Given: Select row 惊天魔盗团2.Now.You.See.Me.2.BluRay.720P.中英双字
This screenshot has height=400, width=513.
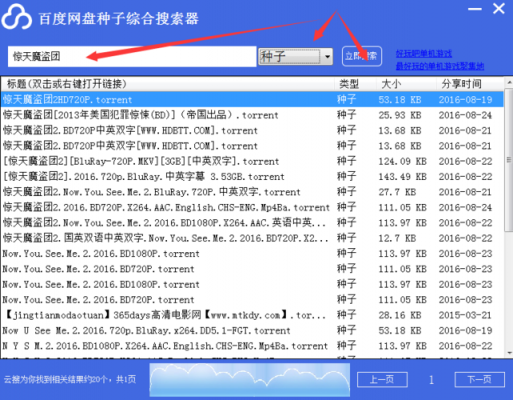Looking at the screenshot, I should 252,192.
